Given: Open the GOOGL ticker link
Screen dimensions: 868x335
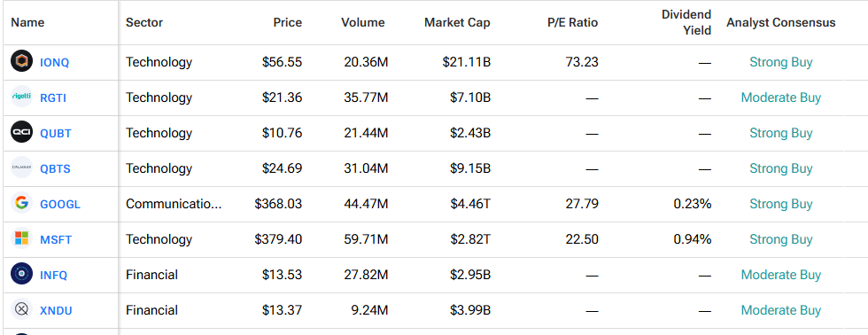Looking at the screenshot, I should click(x=60, y=205).
